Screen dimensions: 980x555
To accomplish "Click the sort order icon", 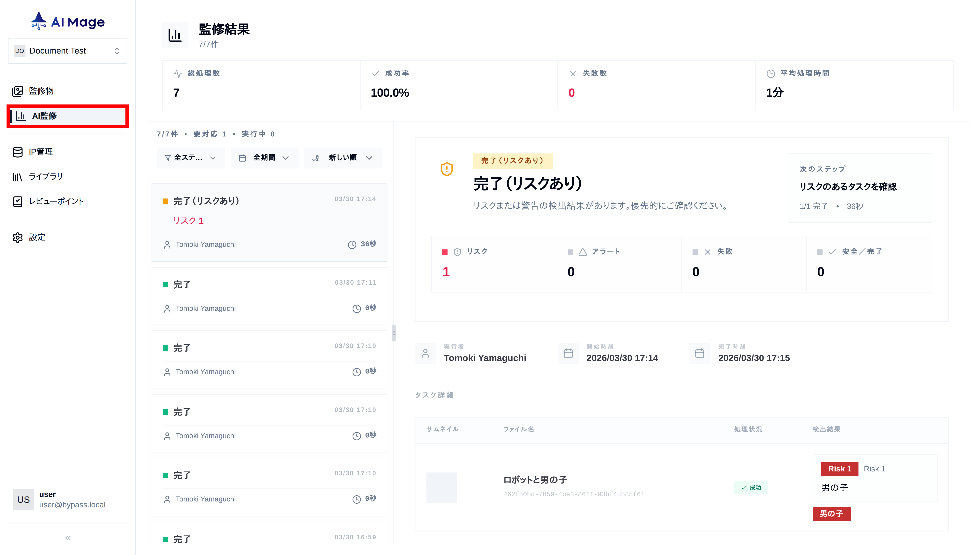I will [x=315, y=158].
